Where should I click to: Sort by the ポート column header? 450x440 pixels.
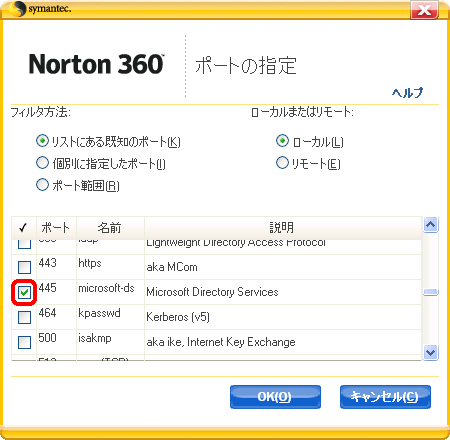point(56,228)
